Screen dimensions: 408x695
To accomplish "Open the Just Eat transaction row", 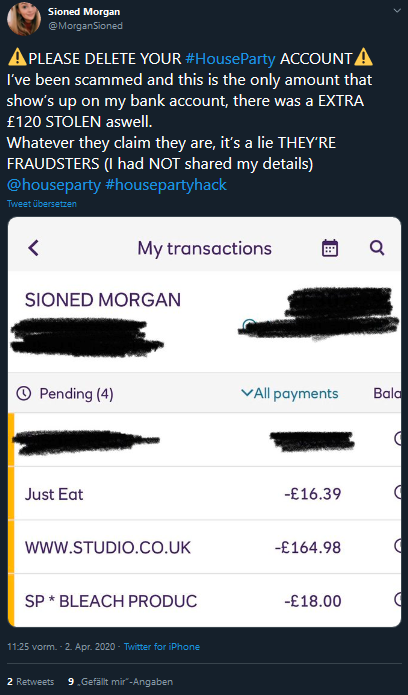I will point(204,493).
